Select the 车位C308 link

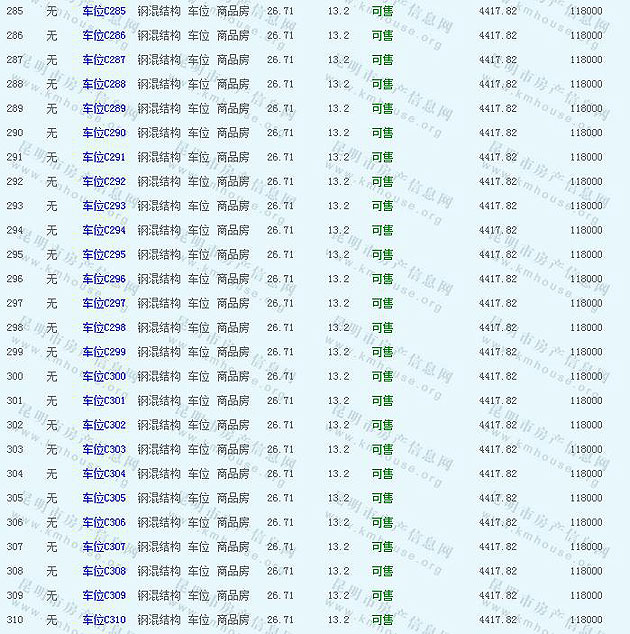click(x=104, y=571)
